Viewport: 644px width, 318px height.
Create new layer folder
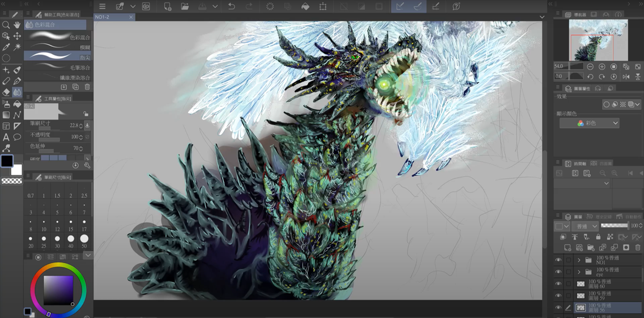click(x=591, y=248)
